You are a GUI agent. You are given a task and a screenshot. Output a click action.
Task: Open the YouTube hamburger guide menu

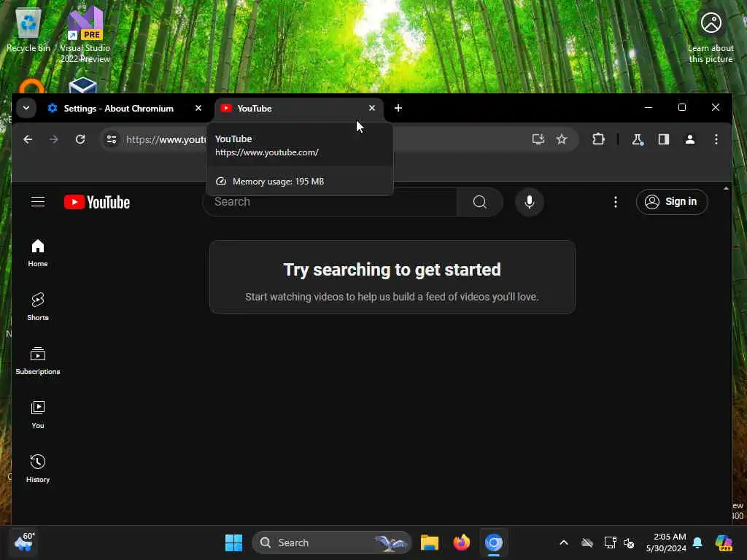[x=38, y=202]
